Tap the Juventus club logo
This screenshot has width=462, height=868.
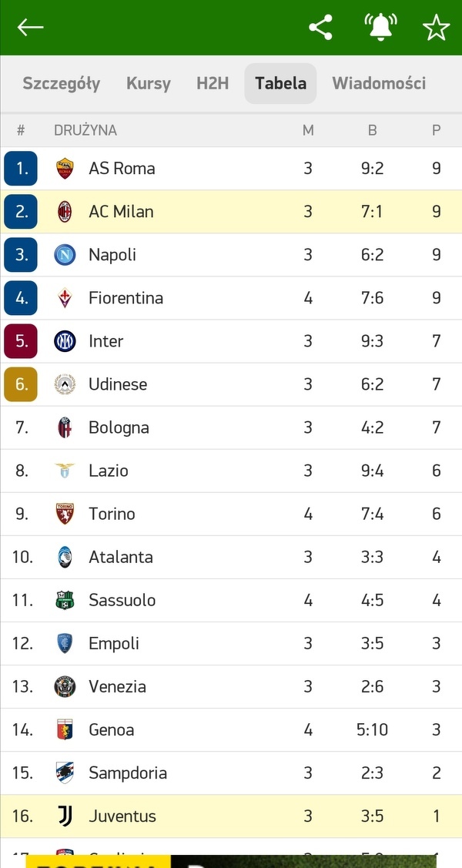click(x=65, y=816)
